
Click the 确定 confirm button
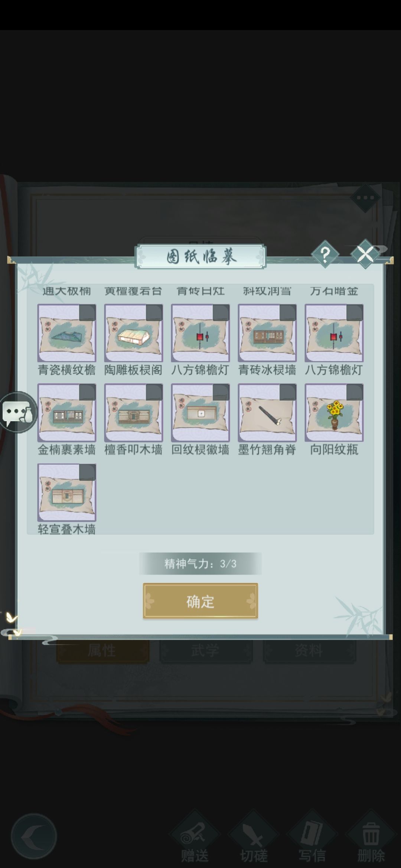tap(200, 601)
